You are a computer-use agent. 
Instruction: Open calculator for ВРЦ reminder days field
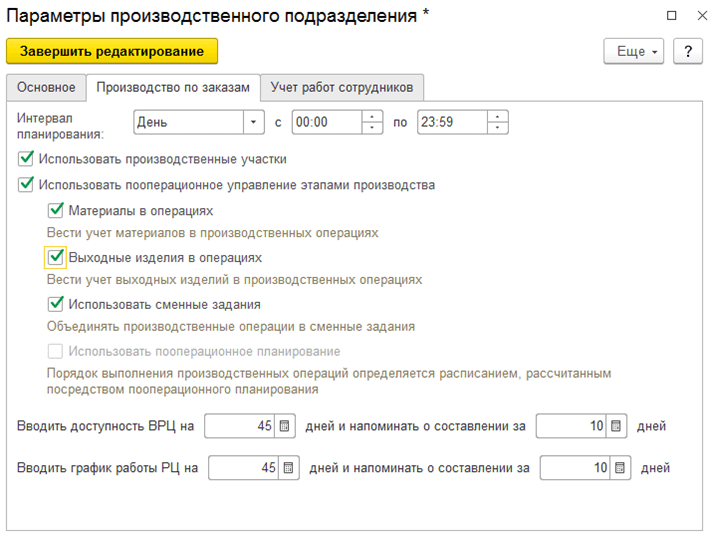[x=617, y=426]
